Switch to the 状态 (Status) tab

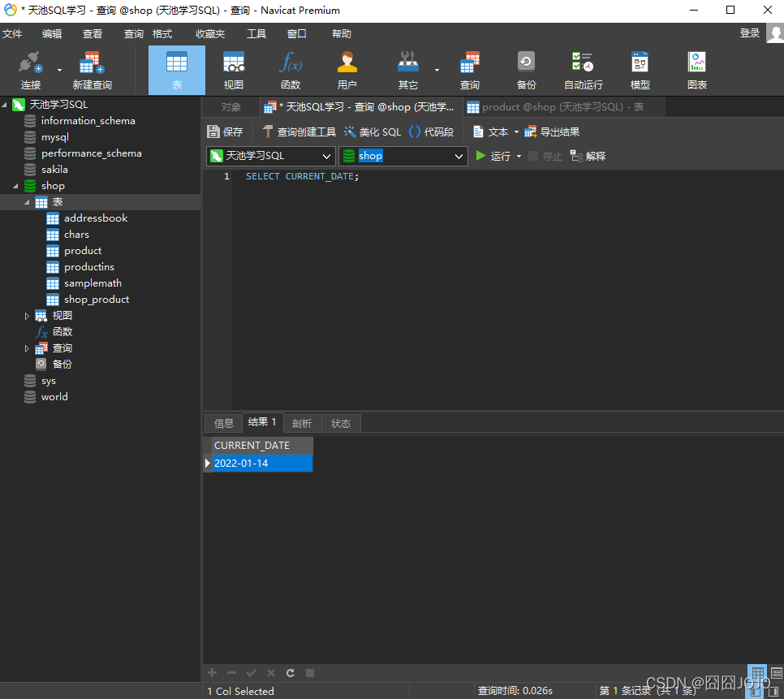[341, 424]
